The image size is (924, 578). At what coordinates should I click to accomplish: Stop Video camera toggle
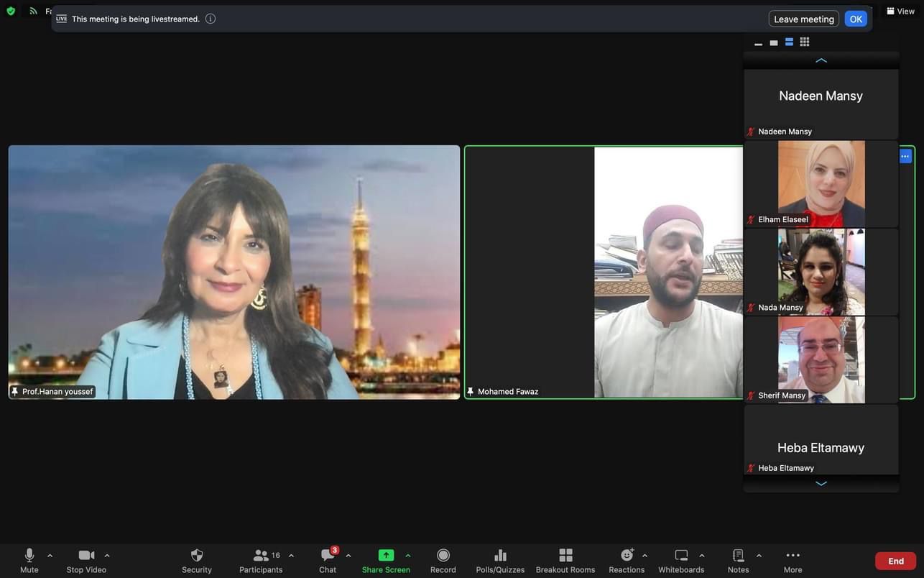tap(86, 561)
